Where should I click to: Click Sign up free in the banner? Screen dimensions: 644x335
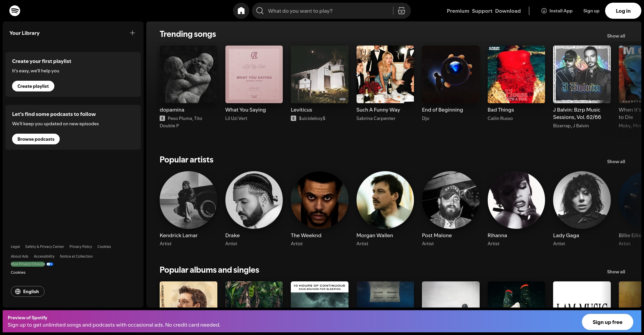pos(607,322)
